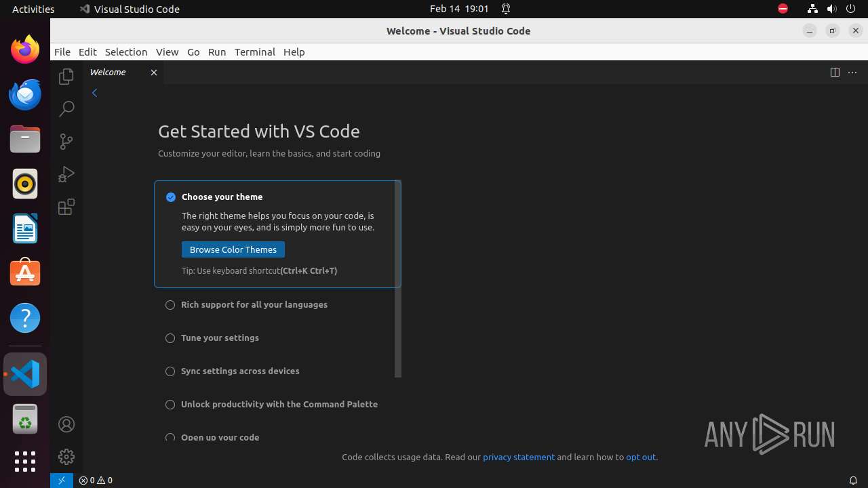Open Ubuntu Software from the dock
The height and width of the screenshot is (488, 868).
pyautogui.click(x=25, y=273)
